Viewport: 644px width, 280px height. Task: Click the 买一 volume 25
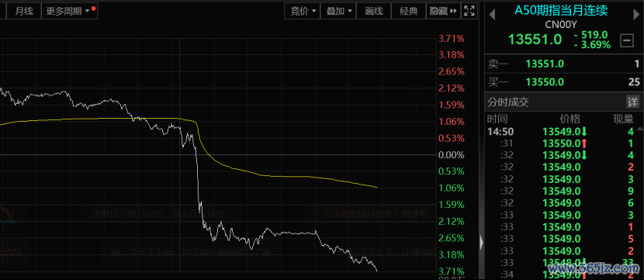[634, 82]
